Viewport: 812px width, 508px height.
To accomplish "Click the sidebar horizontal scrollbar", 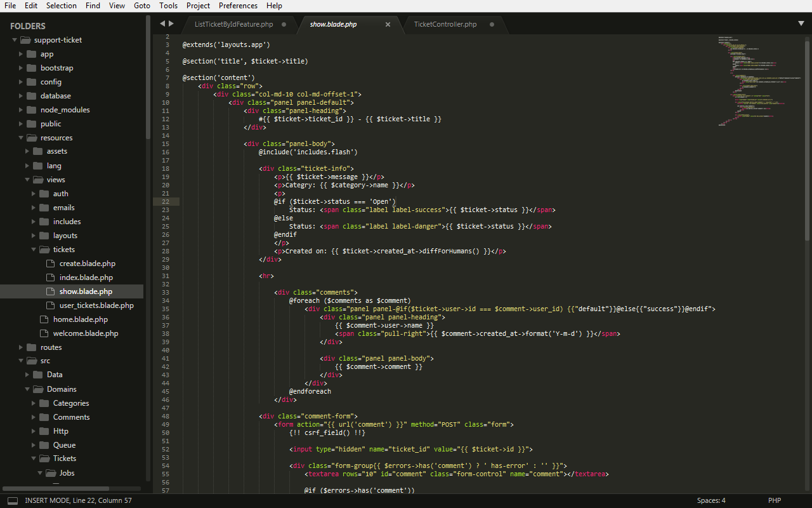I will (57, 489).
